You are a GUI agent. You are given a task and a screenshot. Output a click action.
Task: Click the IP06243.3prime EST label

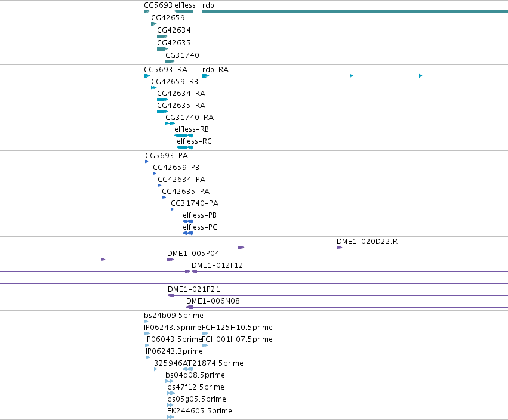tap(174, 351)
